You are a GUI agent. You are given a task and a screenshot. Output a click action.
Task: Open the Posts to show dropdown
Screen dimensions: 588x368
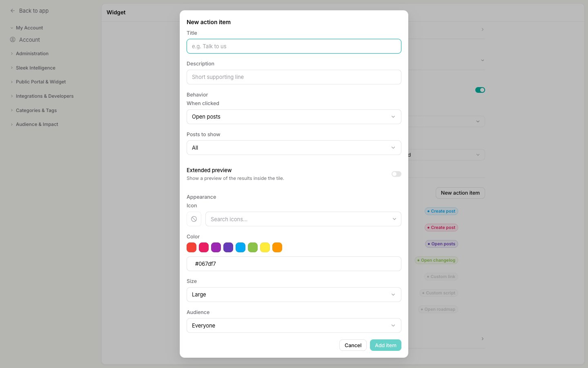point(294,148)
